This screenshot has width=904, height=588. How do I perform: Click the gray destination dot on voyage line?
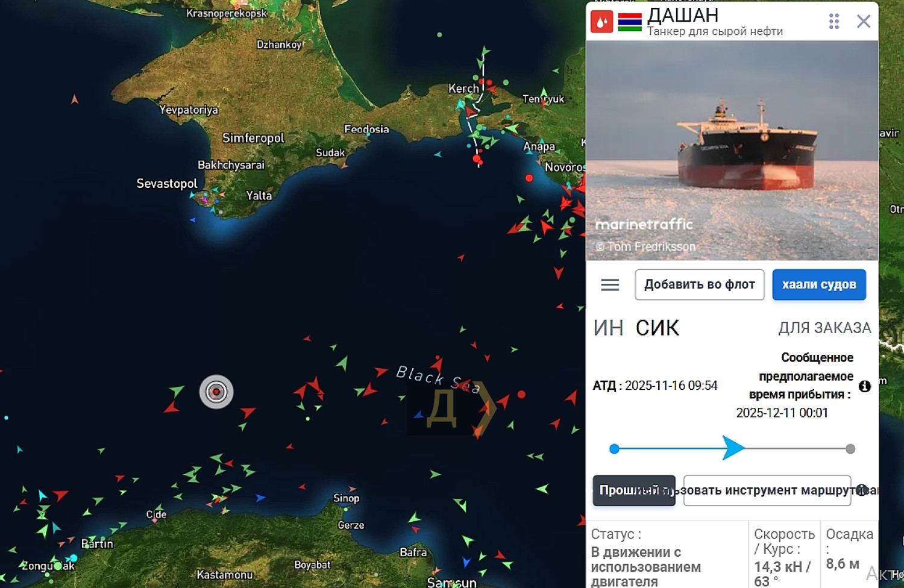[x=850, y=449]
